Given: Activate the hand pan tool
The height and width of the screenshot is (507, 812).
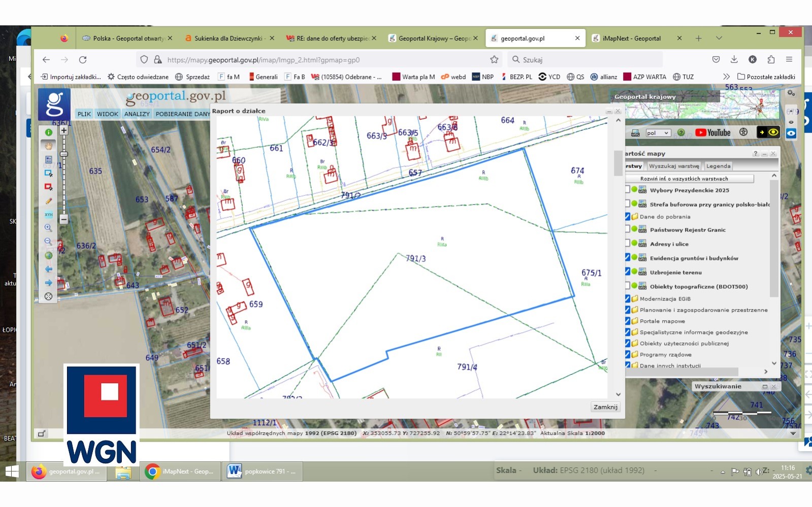Looking at the screenshot, I should point(49,146).
